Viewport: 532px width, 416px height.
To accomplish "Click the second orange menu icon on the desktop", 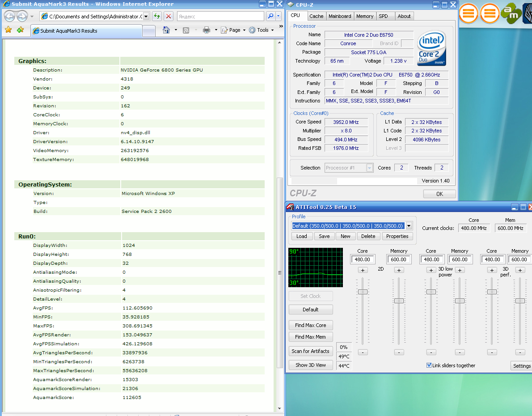I will pos(490,13).
